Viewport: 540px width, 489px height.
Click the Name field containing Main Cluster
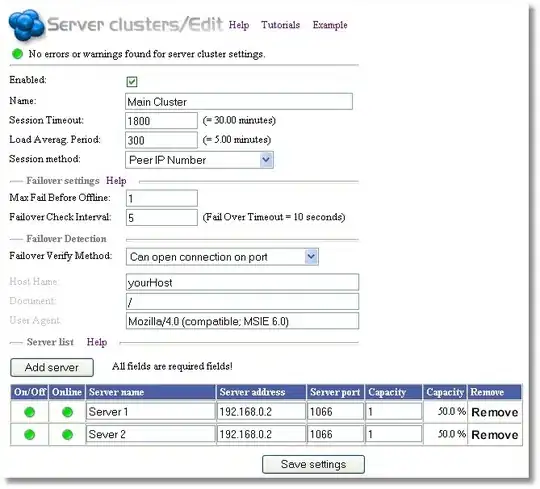(239, 102)
